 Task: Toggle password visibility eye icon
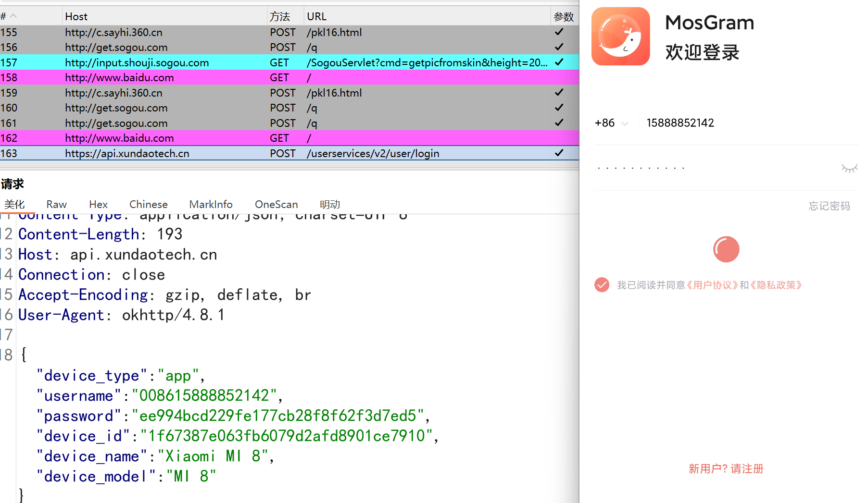point(849,168)
